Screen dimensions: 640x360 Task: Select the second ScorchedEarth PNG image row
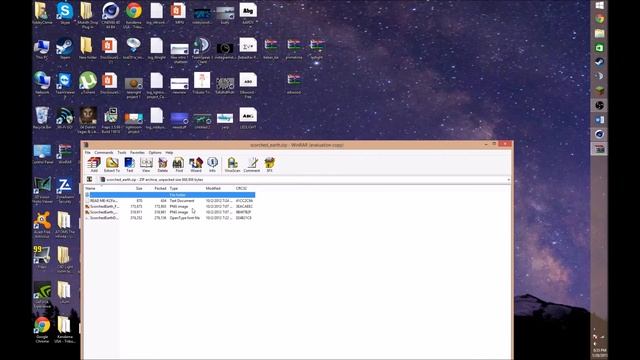pyautogui.click(x=170, y=212)
